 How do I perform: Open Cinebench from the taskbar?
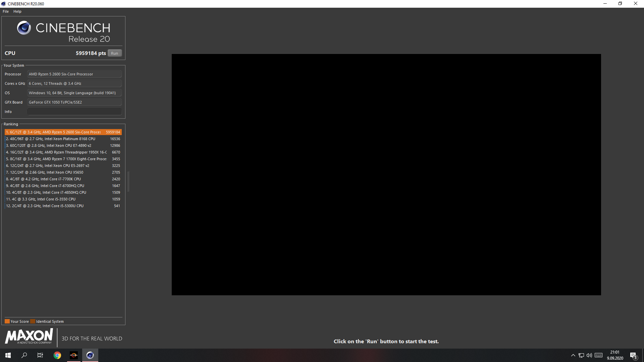pos(90,355)
